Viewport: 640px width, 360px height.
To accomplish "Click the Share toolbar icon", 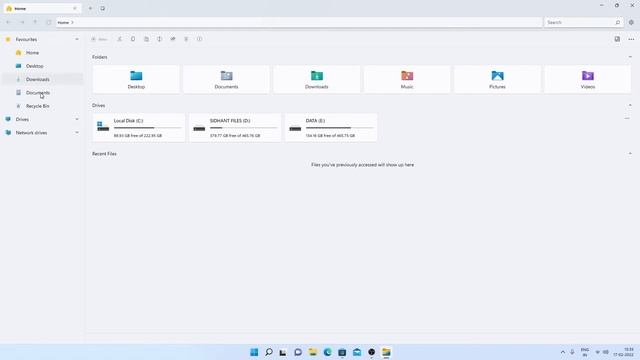I will pos(173,39).
